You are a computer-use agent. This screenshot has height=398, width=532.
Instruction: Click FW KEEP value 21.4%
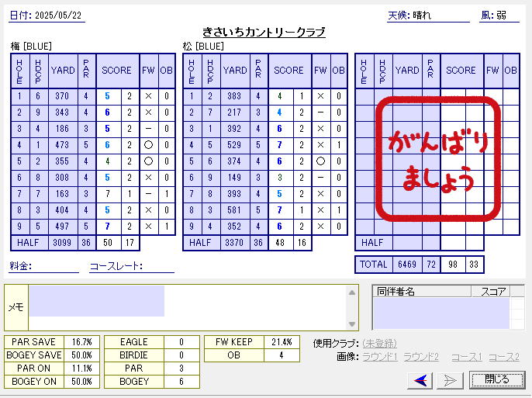[282, 342]
